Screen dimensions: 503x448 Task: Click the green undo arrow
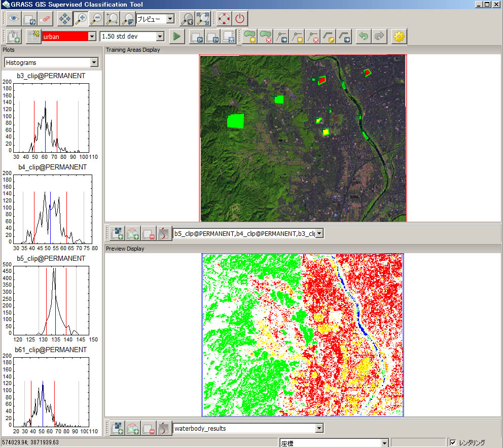(364, 36)
